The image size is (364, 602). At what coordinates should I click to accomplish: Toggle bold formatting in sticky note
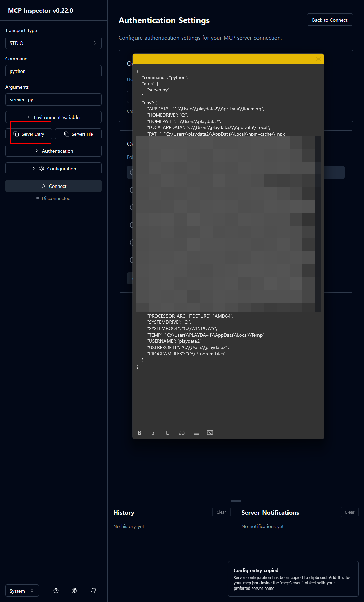(x=140, y=433)
